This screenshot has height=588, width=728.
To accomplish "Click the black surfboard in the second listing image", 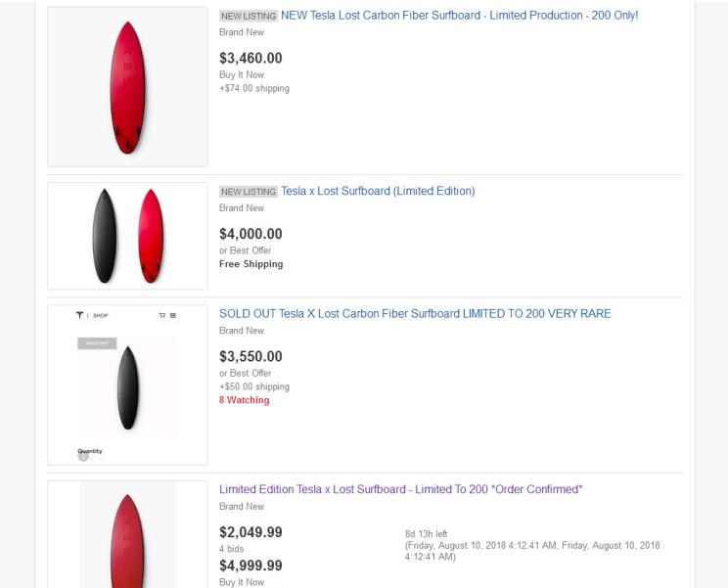I will (105, 236).
